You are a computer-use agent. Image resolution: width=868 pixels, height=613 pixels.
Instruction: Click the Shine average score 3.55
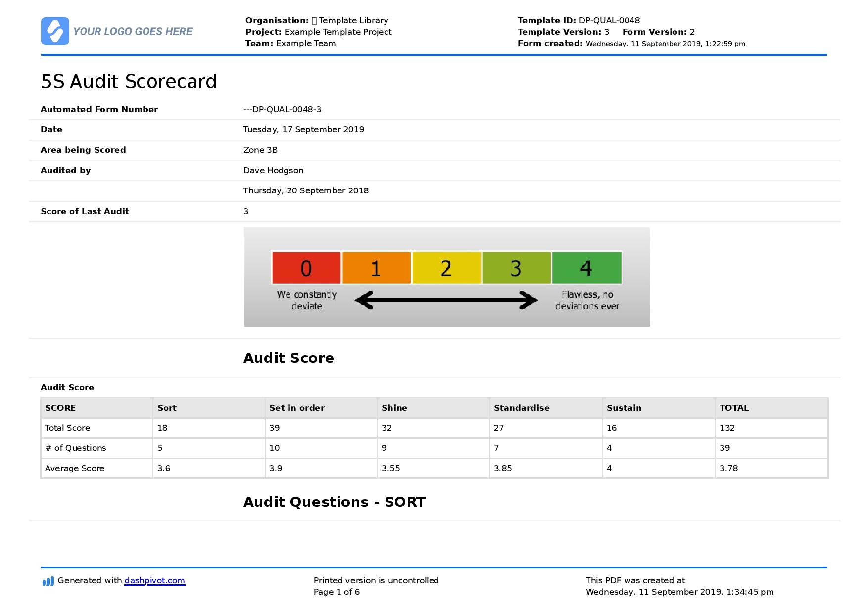pyautogui.click(x=391, y=468)
